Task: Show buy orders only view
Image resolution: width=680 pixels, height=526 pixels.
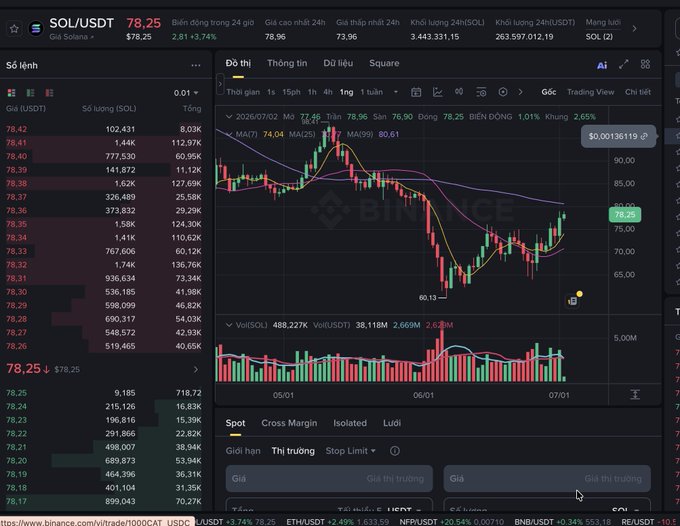Action: pyautogui.click(x=30, y=93)
